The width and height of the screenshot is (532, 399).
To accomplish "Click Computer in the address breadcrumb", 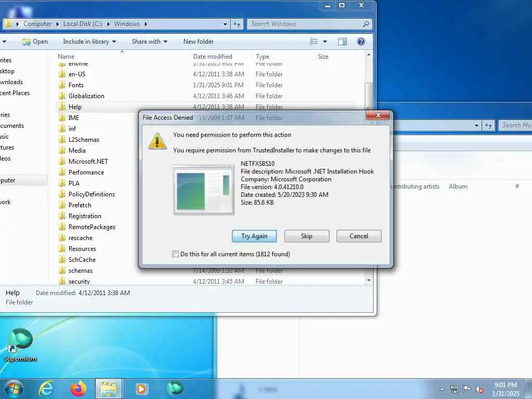I will (x=37, y=24).
